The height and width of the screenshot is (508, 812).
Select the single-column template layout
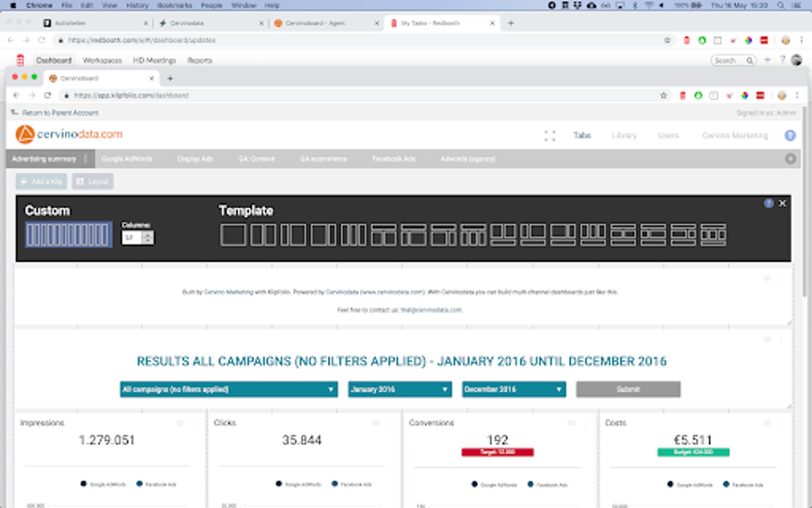pos(233,235)
